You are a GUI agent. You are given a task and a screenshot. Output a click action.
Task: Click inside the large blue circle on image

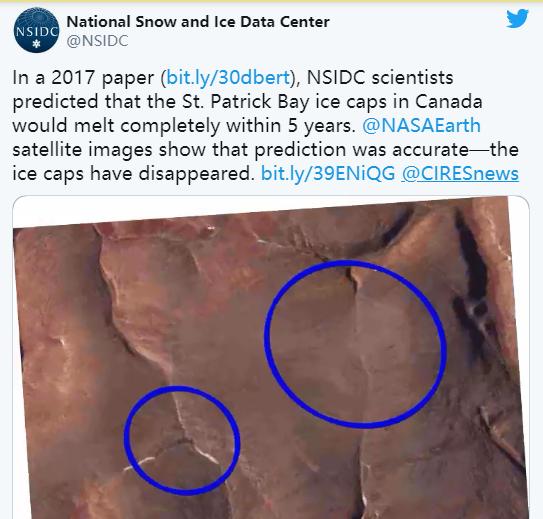356,344
